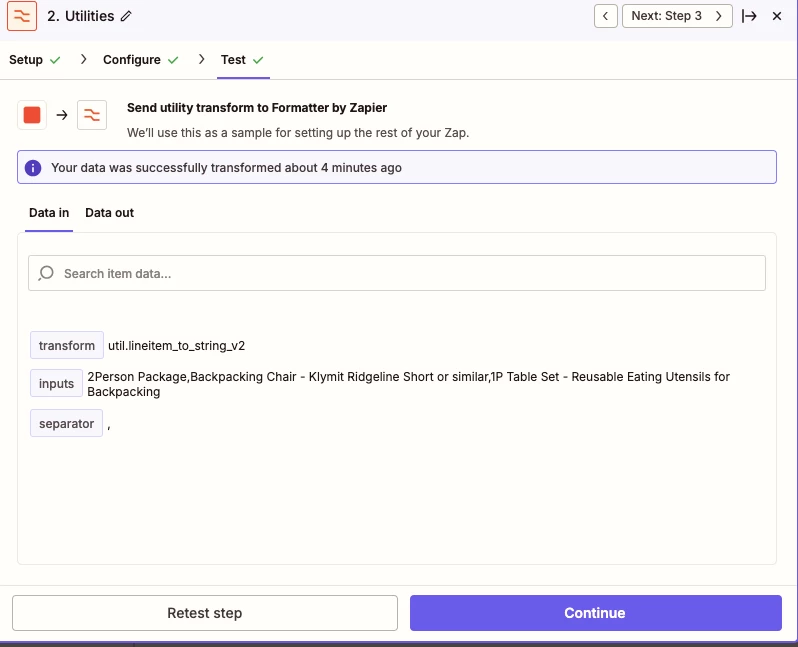Click the inputs value starting 2Person Package
Image resolution: width=798 pixels, height=647 pixels.
click(x=409, y=384)
